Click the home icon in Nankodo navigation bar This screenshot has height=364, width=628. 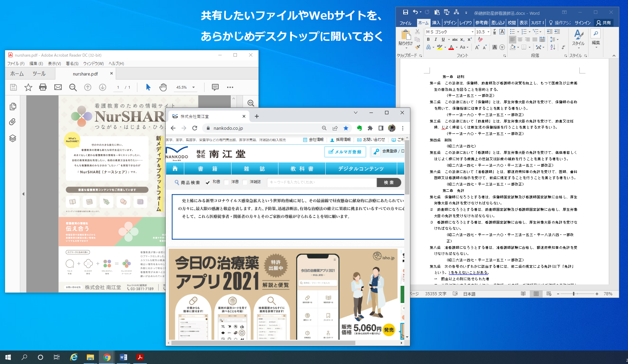click(175, 169)
